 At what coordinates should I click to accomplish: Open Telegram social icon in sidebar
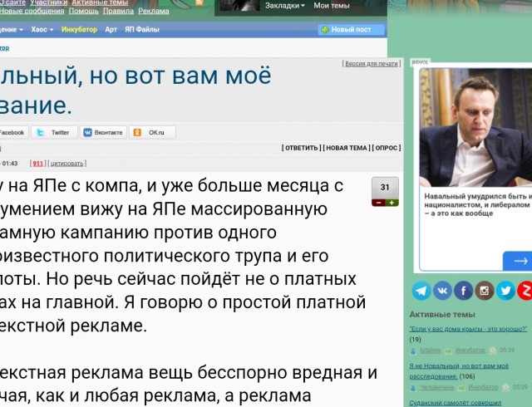(421, 291)
